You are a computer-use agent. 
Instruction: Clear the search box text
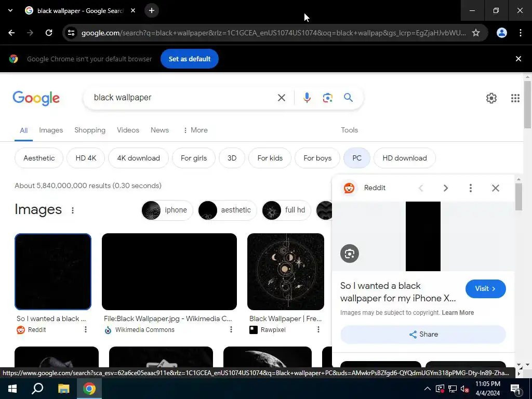tap(281, 98)
